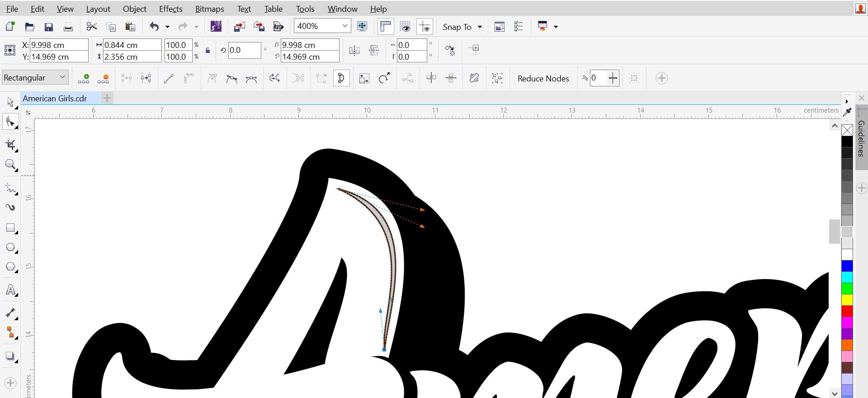Select the Crop tool
This screenshot has width=868, height=398.
tap(10, 145)
